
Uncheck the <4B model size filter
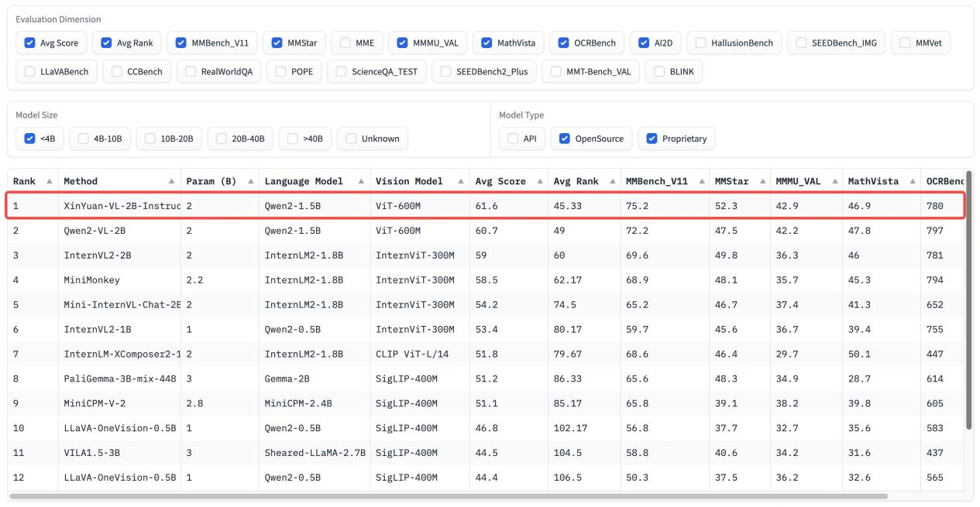point(29,139)
